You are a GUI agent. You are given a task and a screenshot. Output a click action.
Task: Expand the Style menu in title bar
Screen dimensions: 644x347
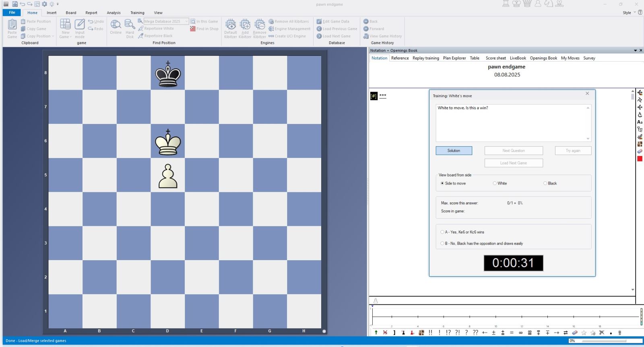[x=635, y=12]
